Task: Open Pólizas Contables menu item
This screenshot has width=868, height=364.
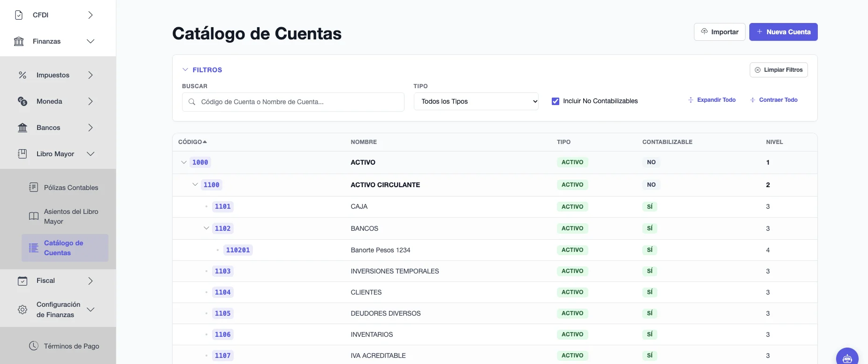Action: click(65, 188)
